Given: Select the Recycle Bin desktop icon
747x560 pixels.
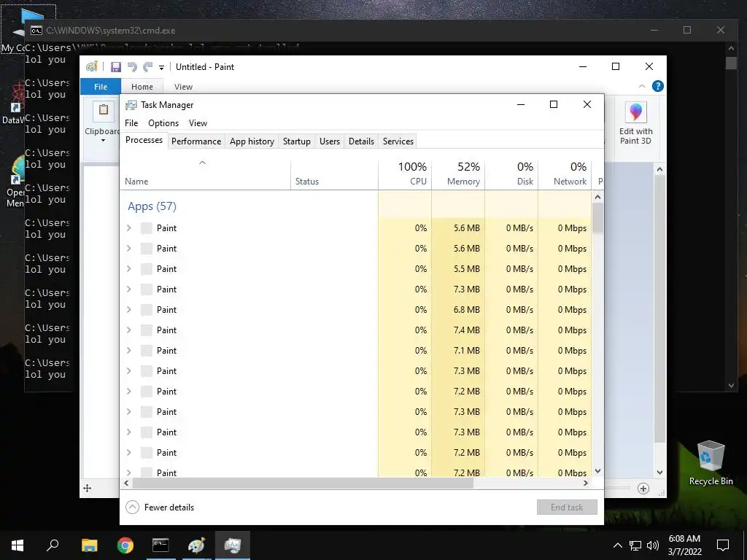Looking at the screenshot, I should click(x=711, y=463).
